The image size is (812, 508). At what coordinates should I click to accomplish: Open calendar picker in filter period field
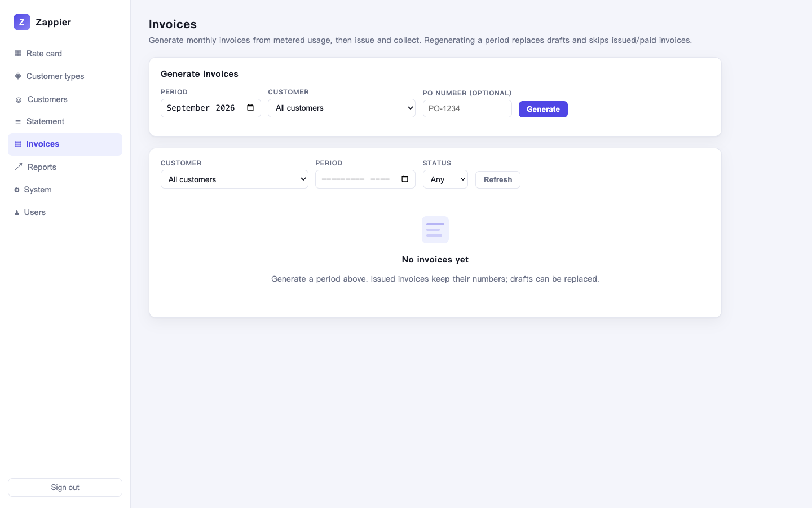[x=405, y=179]
